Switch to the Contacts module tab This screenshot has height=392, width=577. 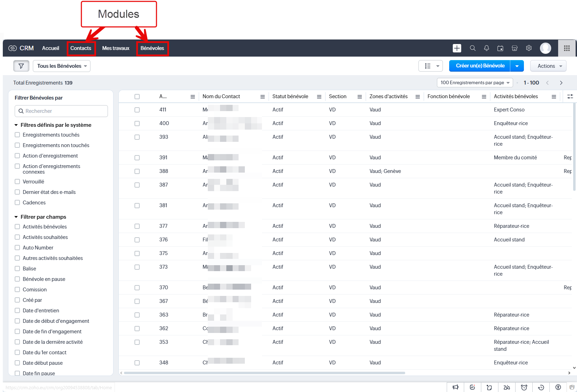coord(81,48)
